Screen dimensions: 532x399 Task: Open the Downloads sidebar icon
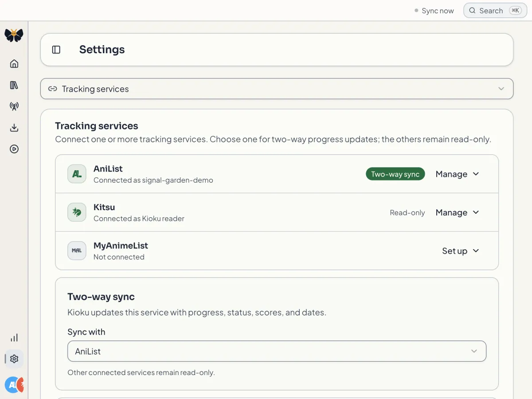click(14, 128)
